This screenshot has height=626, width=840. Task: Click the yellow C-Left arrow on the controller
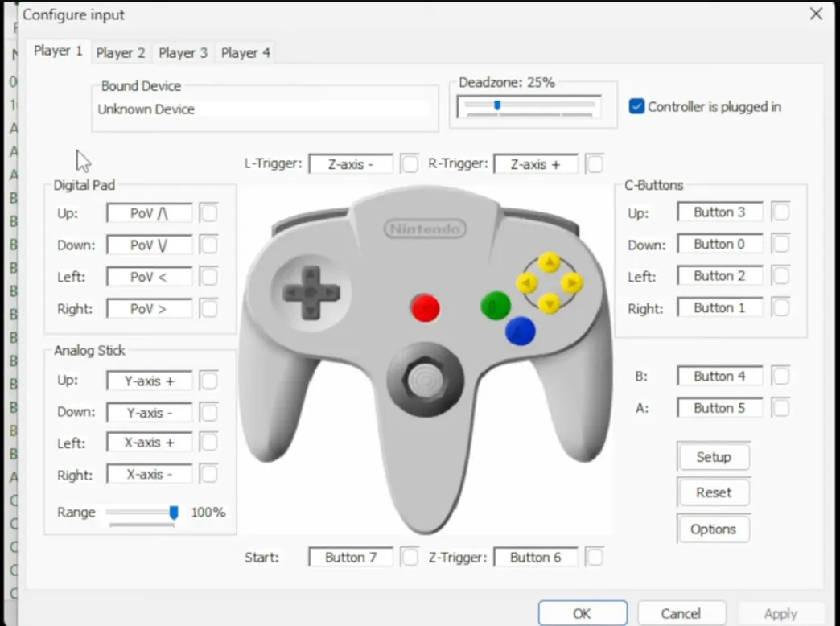526,283
